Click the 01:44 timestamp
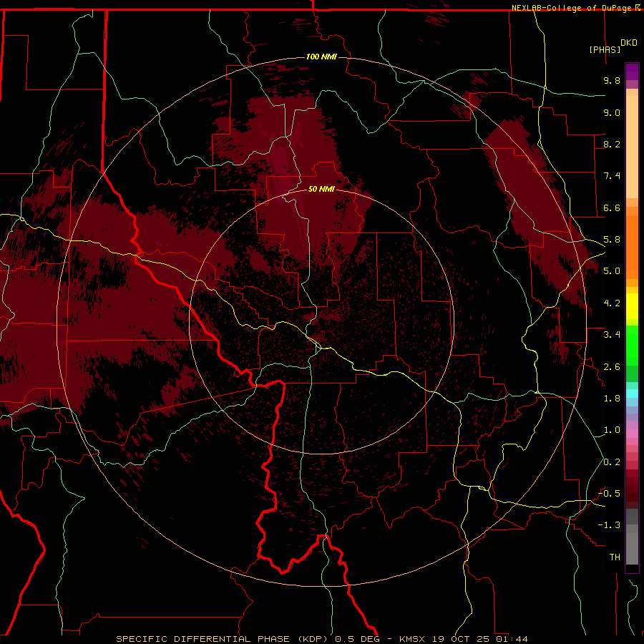This screenshot has height=644, width=644. tap(512, 639)
